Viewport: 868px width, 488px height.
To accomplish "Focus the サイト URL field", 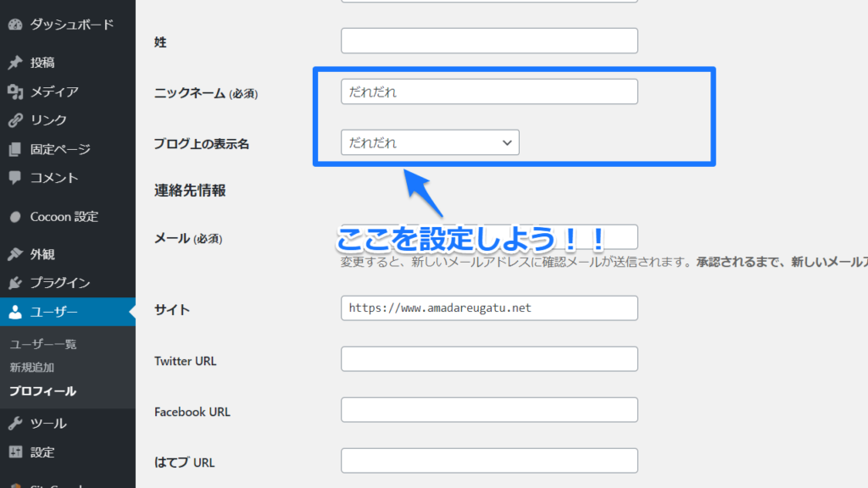I will 489,308.
